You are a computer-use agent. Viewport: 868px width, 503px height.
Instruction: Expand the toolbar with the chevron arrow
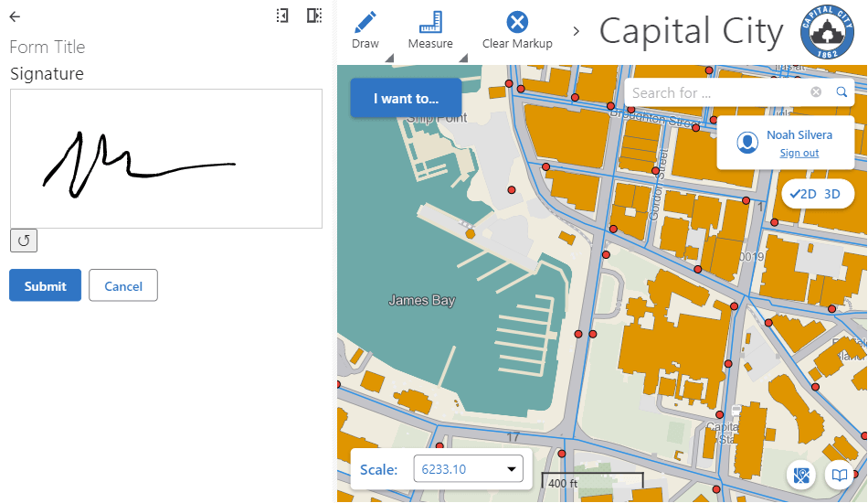(576, 31)
